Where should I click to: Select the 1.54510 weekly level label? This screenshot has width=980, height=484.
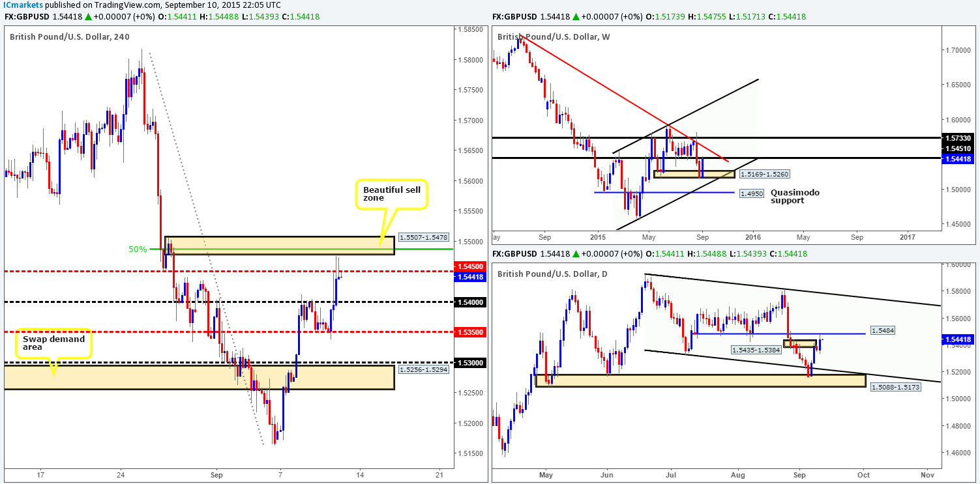click(x=958, y=147)
